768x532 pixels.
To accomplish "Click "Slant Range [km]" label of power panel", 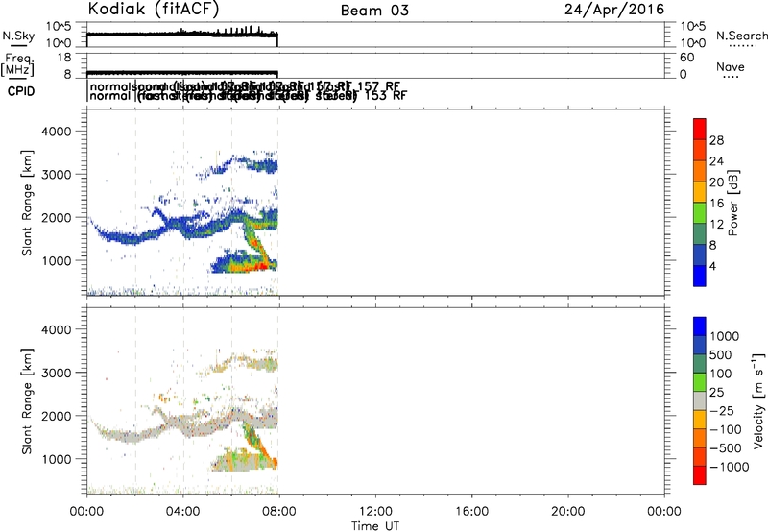I will click(27, 203).
